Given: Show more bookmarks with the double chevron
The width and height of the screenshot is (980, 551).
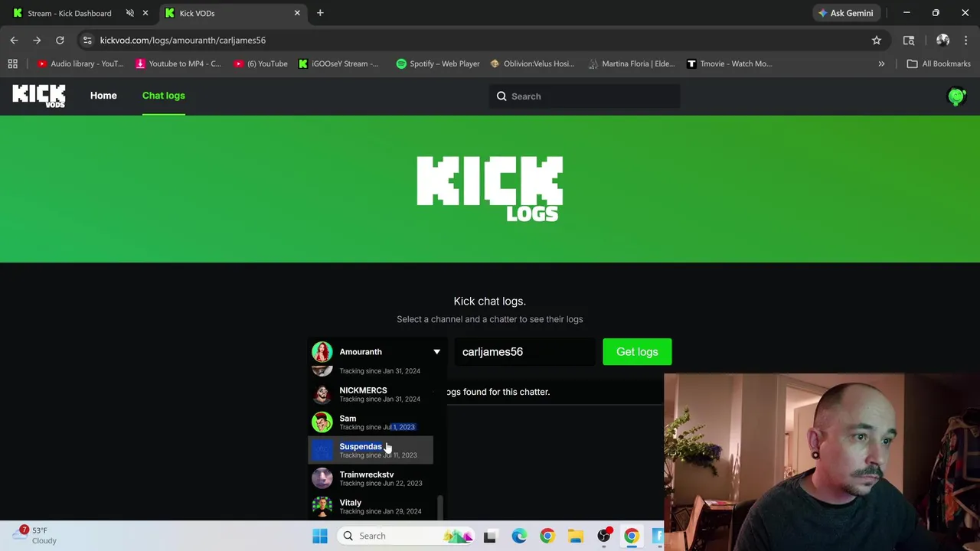Looking at the screenshot, I should pos(881,64).
